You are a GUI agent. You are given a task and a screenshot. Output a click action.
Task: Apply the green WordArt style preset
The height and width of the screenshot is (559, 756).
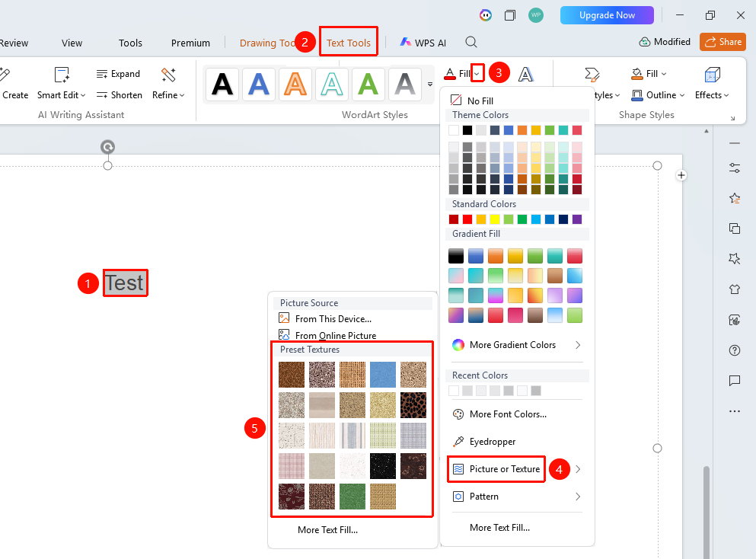368,85
